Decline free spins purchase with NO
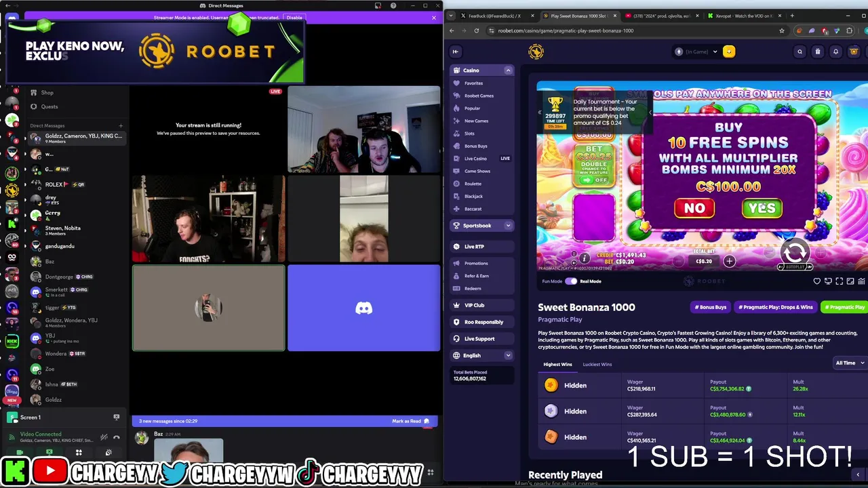The width and height of the screenshot is (868, 488). (694, 208)
